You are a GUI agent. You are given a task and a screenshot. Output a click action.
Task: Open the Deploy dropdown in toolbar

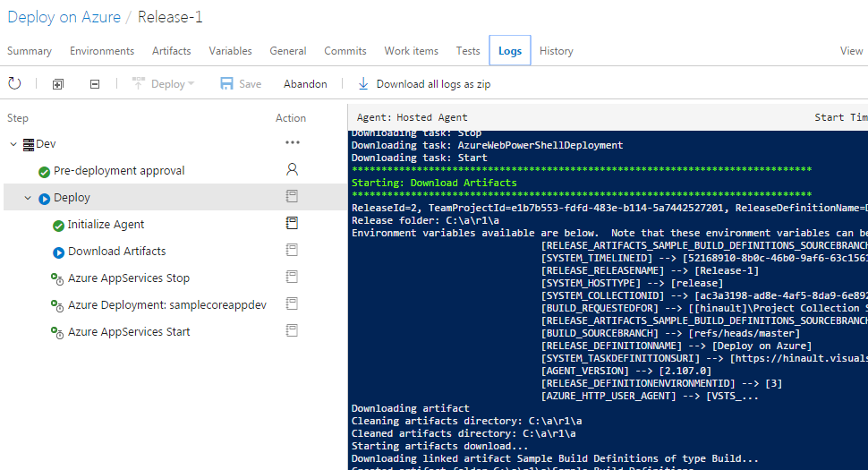coord(164,84)
